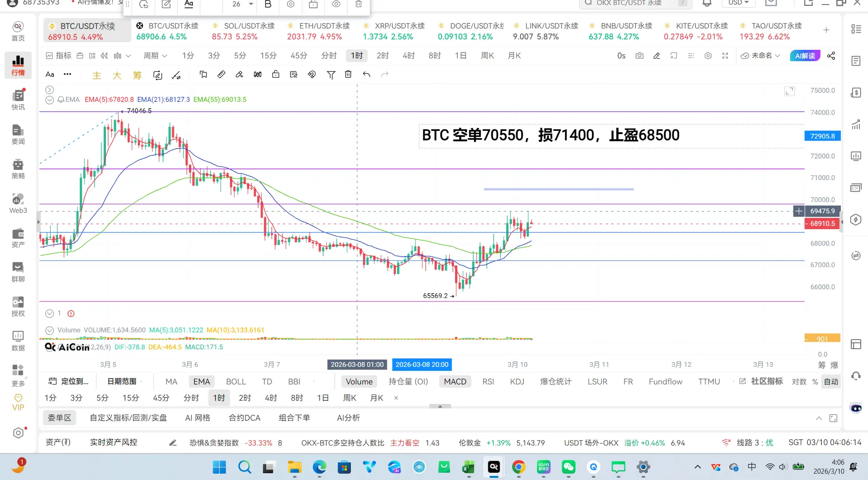This screenshot has height=480, width=868.
Task: Enter fullscreen chart mode icon
Action: tap(725, 56)
